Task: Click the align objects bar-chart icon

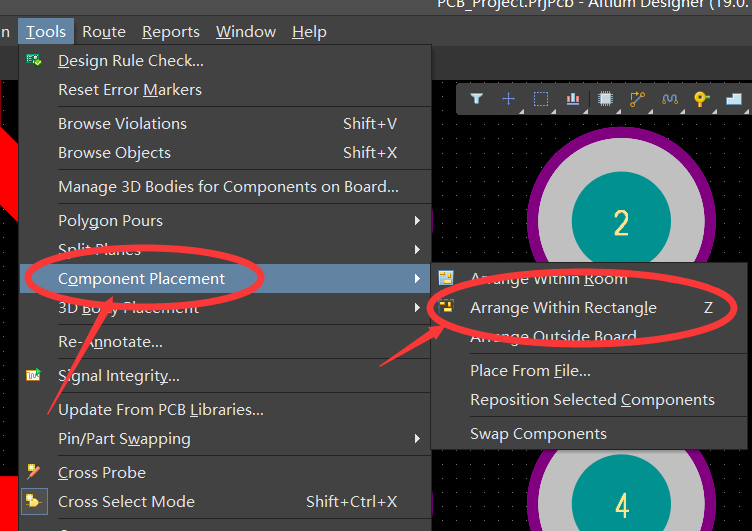Action: coord(573,99)
